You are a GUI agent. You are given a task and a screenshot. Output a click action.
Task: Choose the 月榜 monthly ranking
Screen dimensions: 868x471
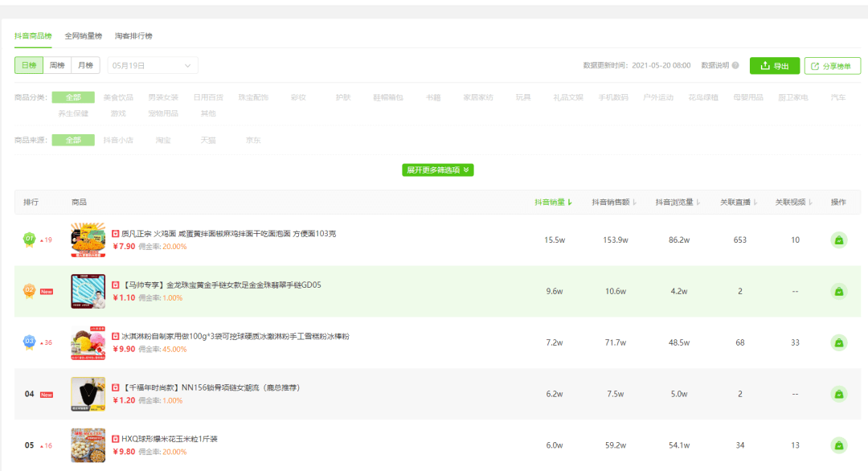(85, 65)
